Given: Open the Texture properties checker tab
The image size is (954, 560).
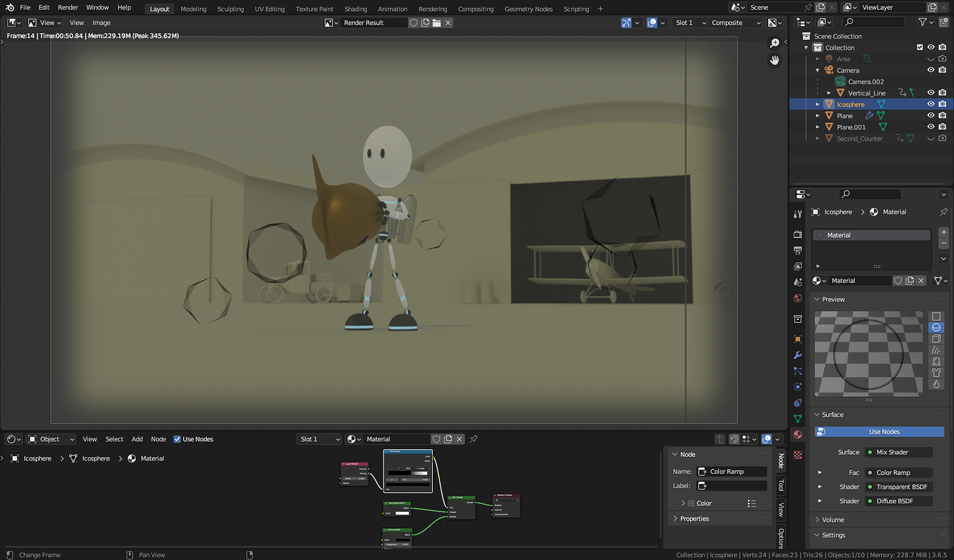Looking at the screenshot, I should (x=798, y=455).
